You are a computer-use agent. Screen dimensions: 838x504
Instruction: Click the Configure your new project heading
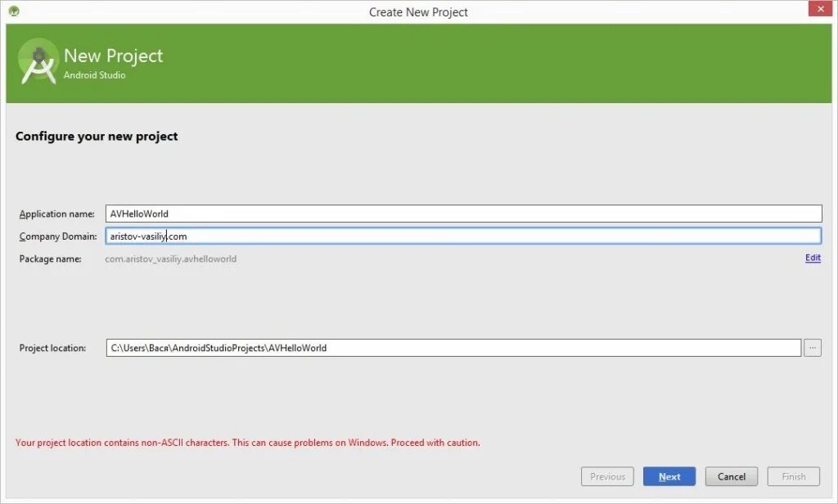[97, 137]
